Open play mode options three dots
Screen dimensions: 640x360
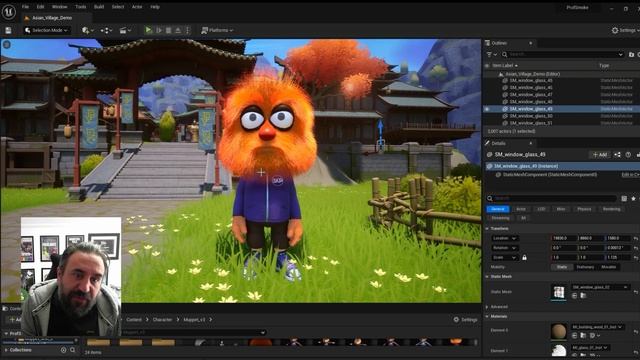click(x=187, y=30)
